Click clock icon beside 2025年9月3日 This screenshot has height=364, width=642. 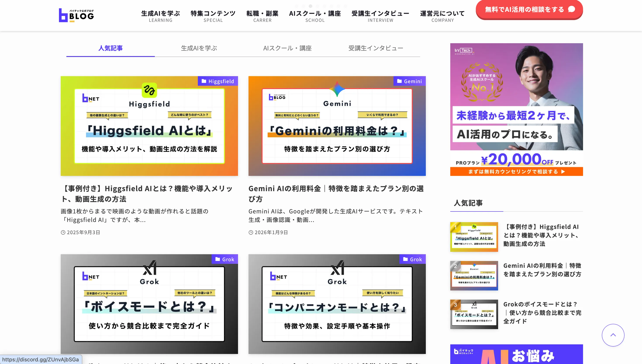[x=63, y=232]
